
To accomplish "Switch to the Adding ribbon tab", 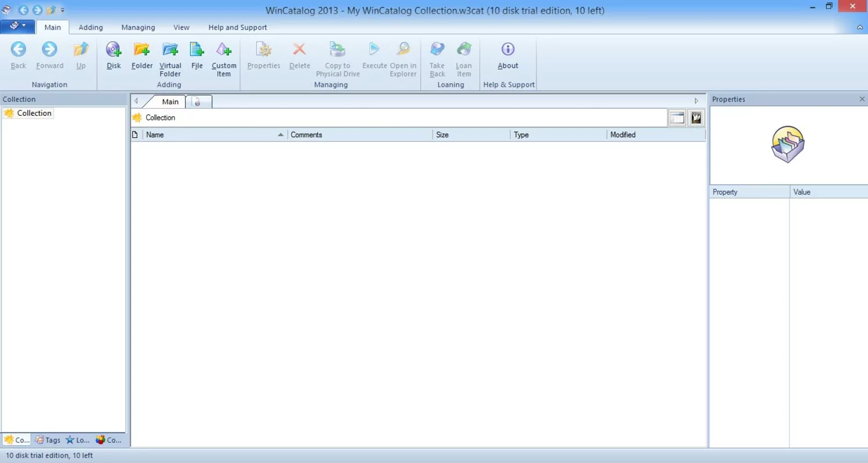I will coord(90,27).
